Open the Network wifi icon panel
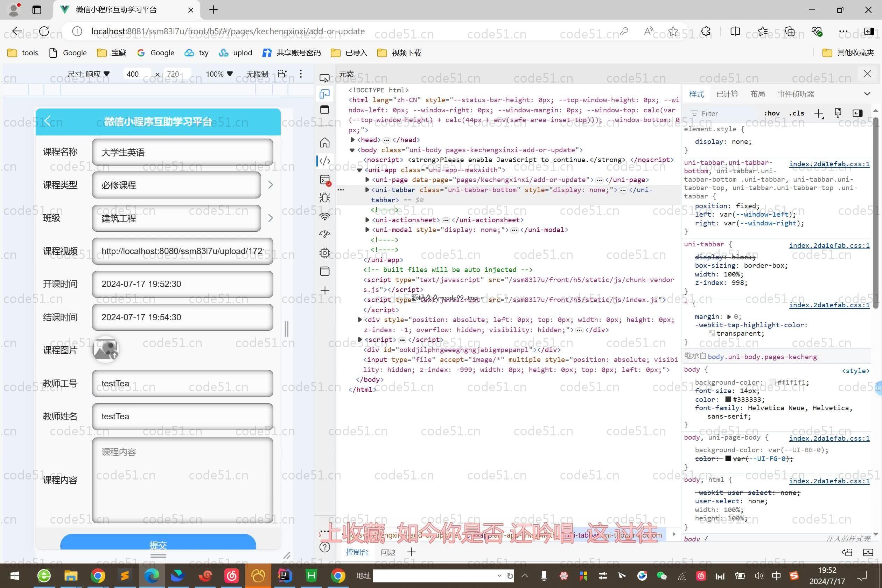This screenshot has width=882, height=588. pos(325,216)
